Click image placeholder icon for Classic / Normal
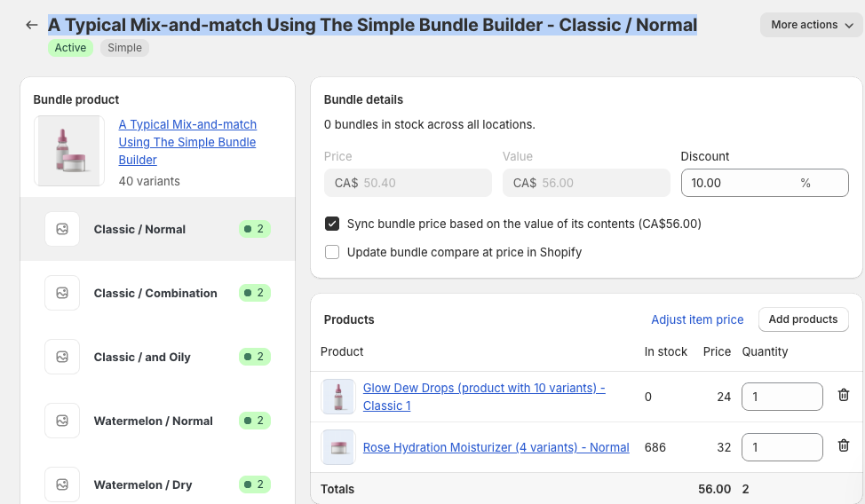 tap(62, 229)
